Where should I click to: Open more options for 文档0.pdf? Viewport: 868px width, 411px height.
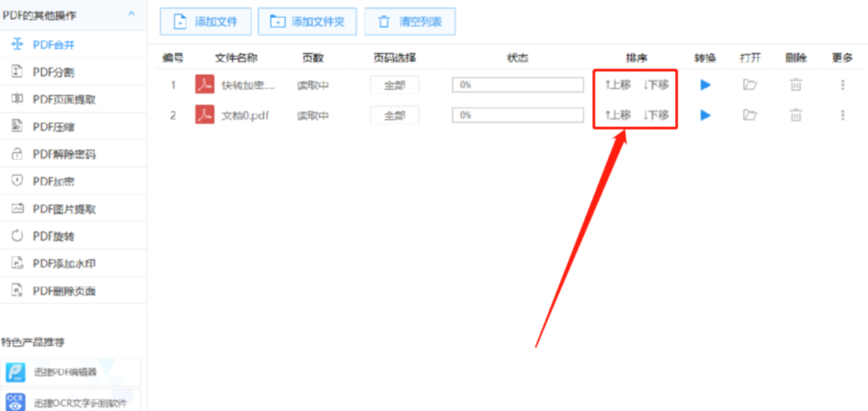[x=843, y=115]
